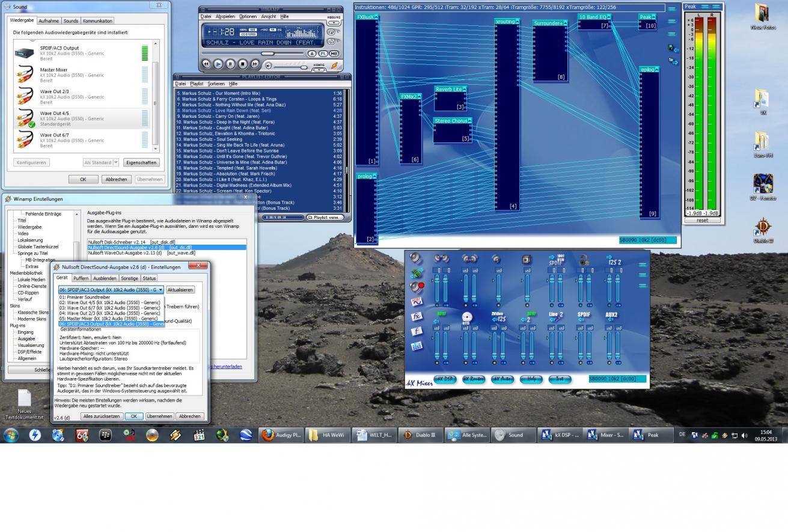Viewport: 788px width, 532px height.
Task: Choose '05: Master Mixer' from device list
Action: (111, 319)
